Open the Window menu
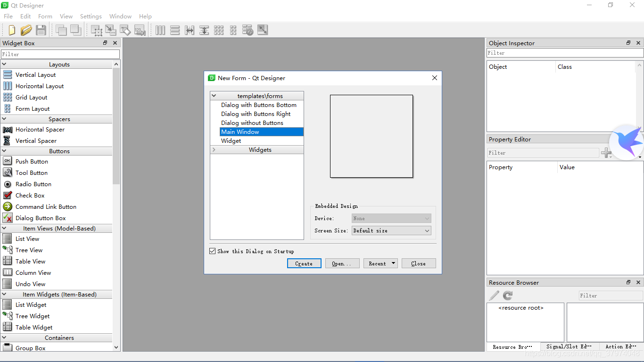 click(120, 16)
